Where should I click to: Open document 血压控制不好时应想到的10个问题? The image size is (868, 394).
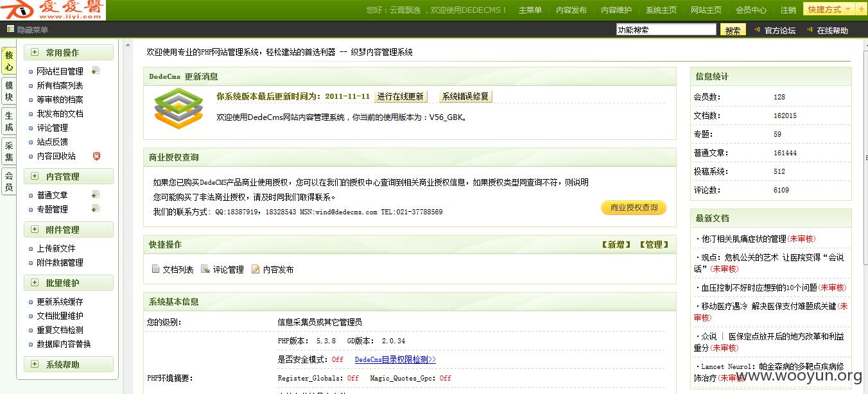(759, 287)
